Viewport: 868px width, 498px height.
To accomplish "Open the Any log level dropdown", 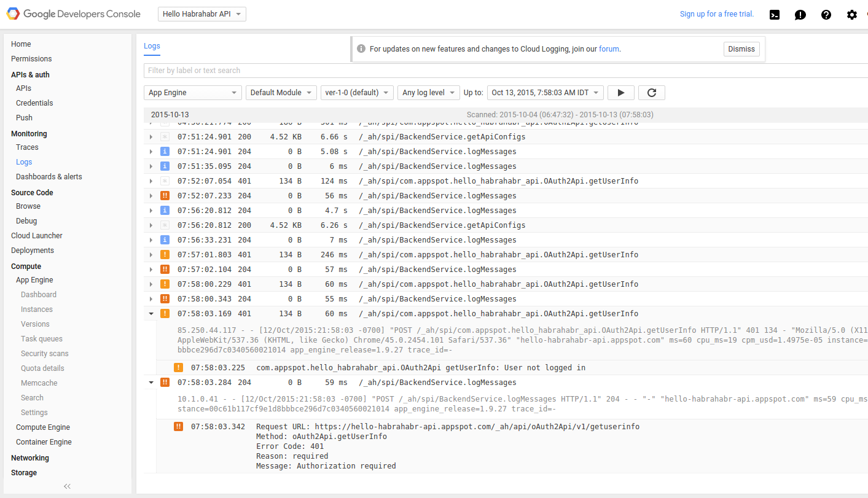I will click(429, 93).
